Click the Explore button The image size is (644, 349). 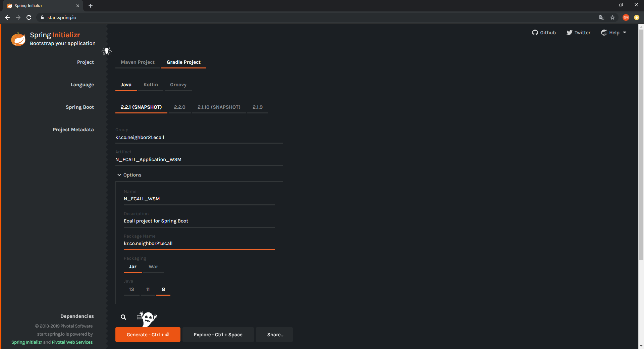[218, 335]
